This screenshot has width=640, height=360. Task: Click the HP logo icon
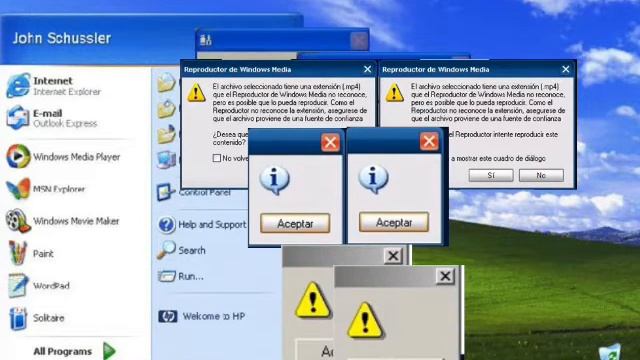(168, 316)
